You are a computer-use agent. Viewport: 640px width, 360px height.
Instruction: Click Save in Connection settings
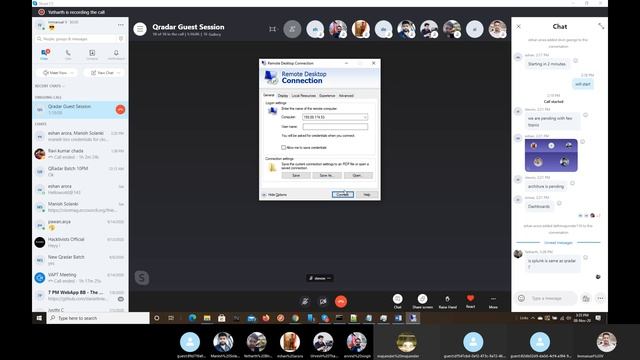pos(296,176)
